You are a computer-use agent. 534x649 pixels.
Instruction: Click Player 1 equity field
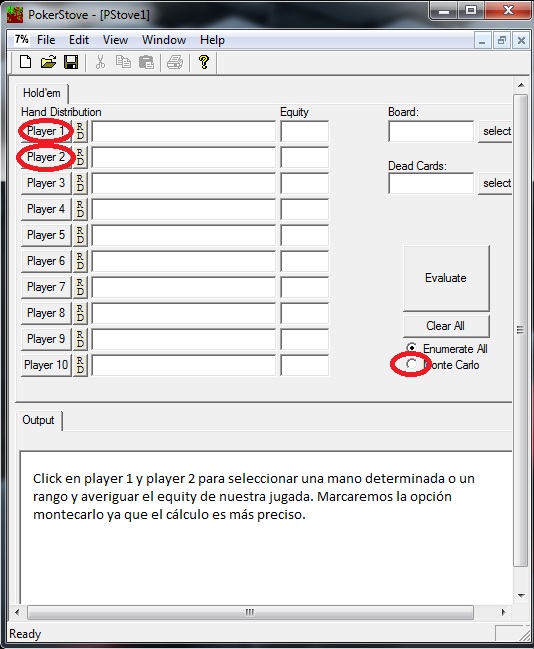[x=304, y=131]
